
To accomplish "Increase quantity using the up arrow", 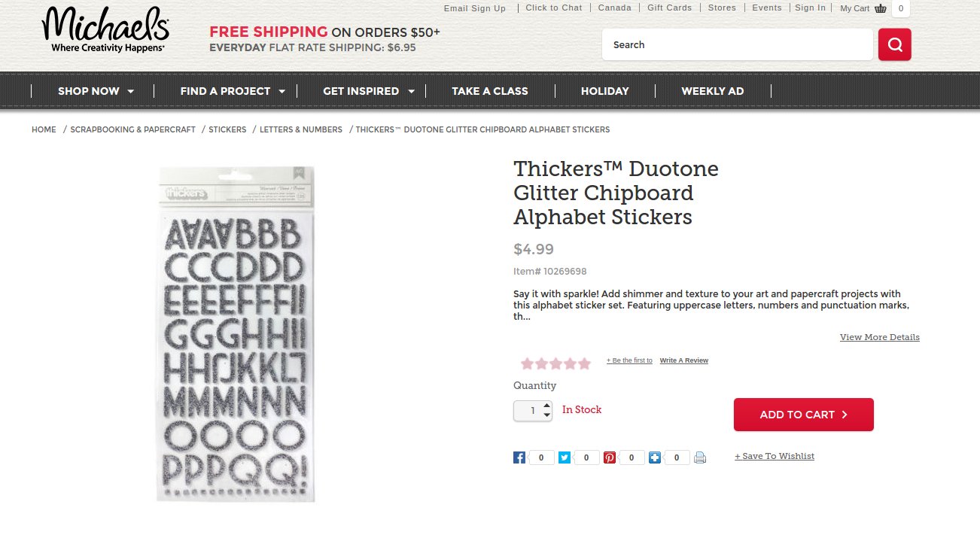I will (546, 406).
